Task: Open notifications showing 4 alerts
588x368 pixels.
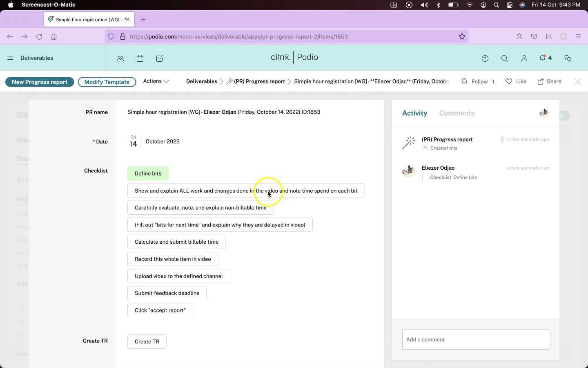Action: [x=543, y=58]
